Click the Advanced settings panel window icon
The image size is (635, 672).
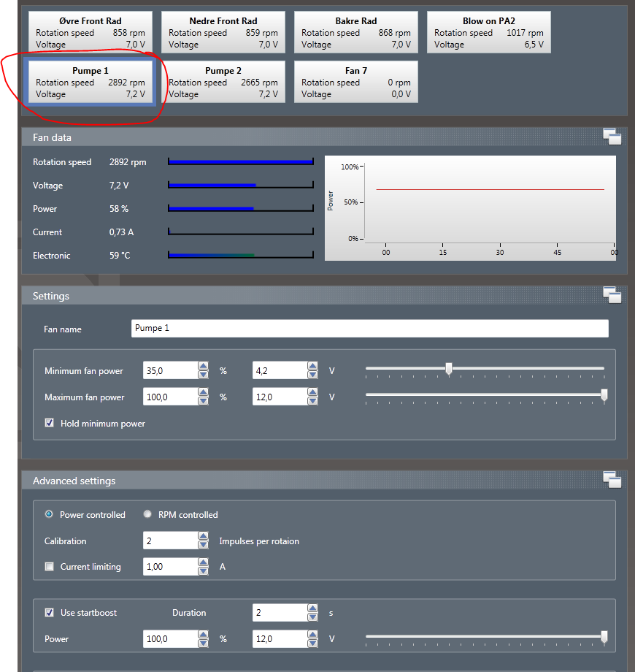[x=612, y=480]
